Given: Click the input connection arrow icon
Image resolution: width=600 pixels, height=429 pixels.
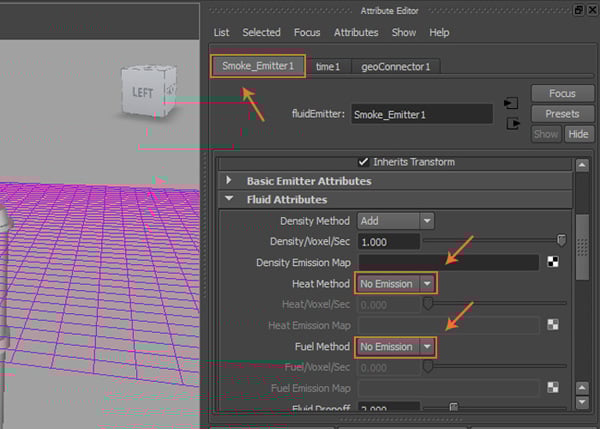Looking at the screenshot, I should pyautogui.click(x=512, y=103).
